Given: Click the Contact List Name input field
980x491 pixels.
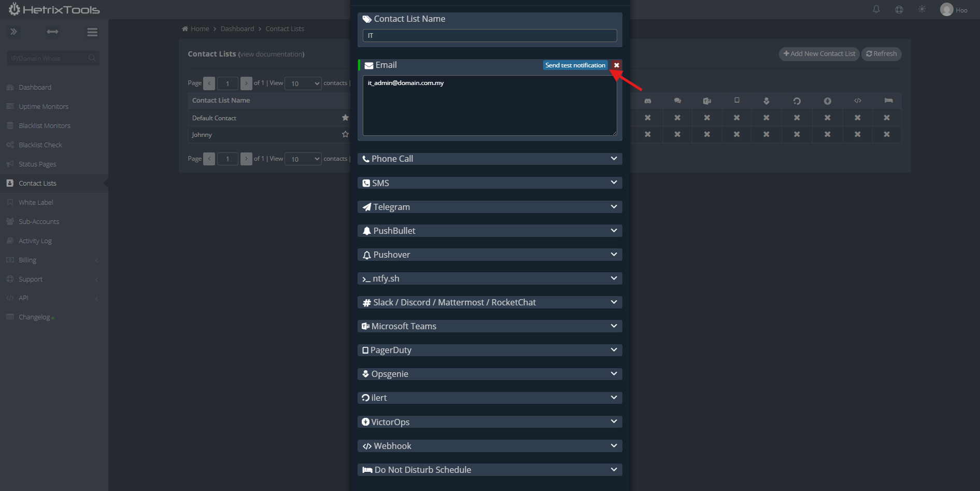Looking at the screenshot, I should 489,35.
